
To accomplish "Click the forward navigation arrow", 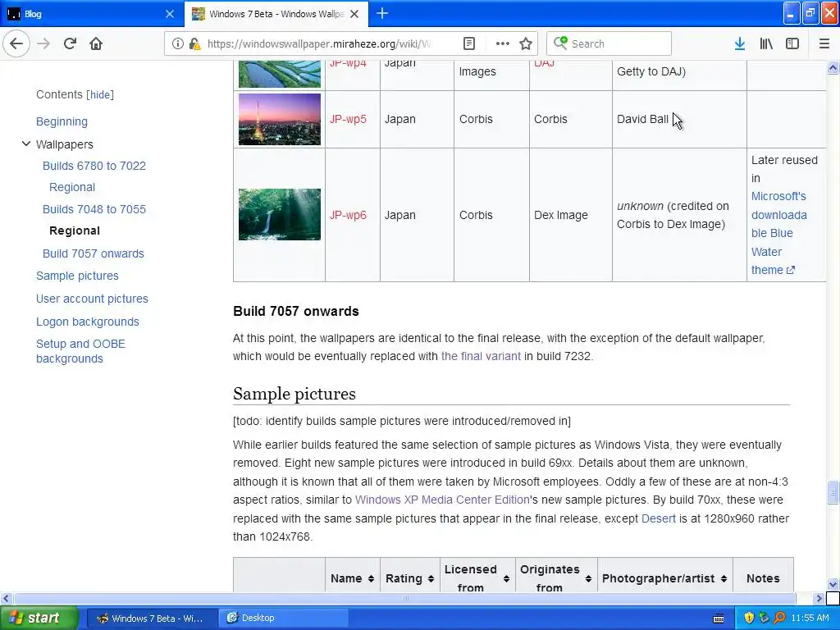I will (x=43, y=44).
